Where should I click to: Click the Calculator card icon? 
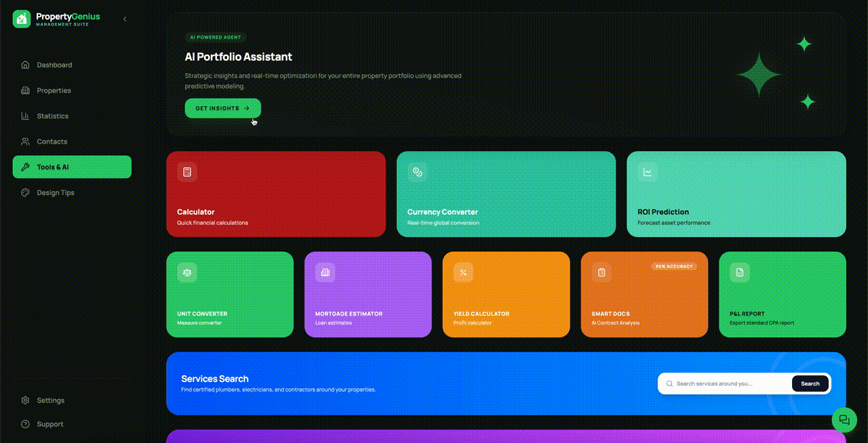(x=187, y=172)
